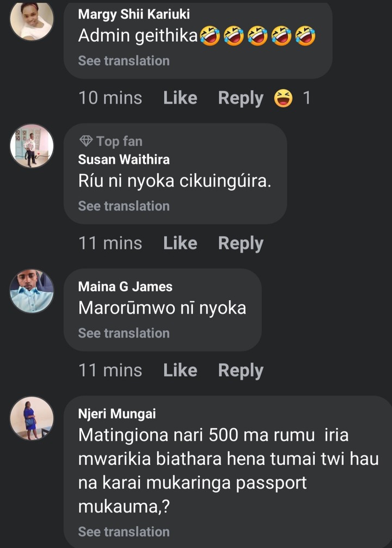Like Margy Shii Kariuki's comment

tap(180, 98)
